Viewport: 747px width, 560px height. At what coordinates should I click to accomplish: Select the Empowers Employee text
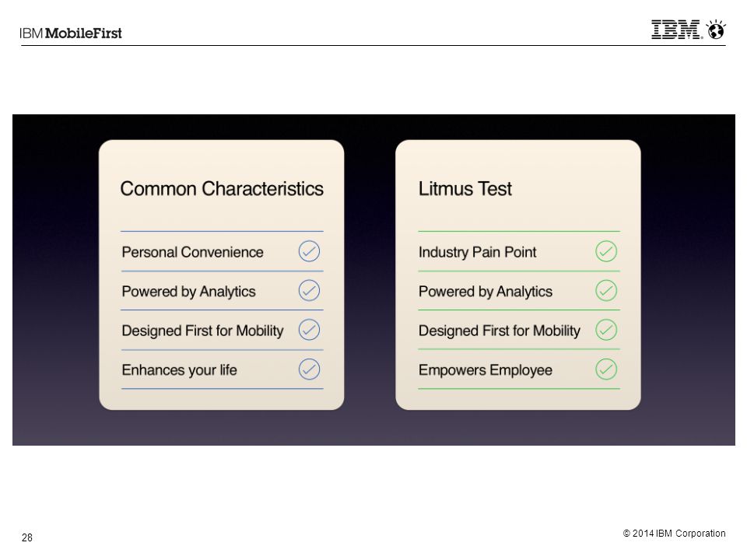[x=486, y=370]
